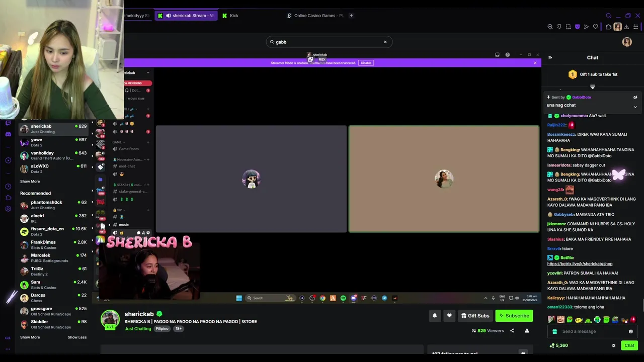
Task: Expand the gift leaderboard handle
Action: [x=593, y=87]
